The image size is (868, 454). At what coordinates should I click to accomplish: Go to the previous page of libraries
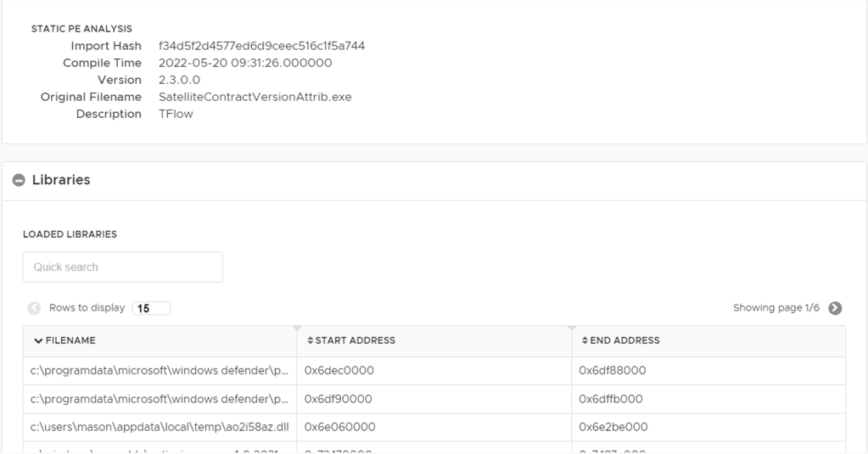(x=34, y=308)
